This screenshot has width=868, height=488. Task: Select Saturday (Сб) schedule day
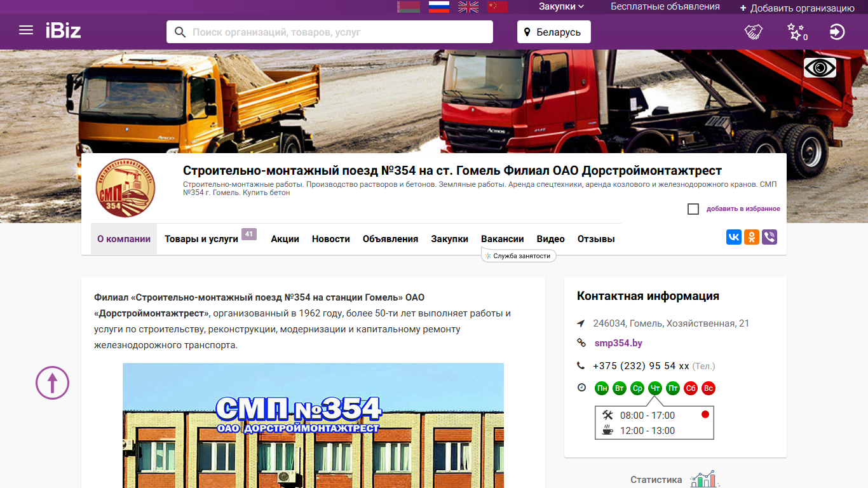[691, 388]
